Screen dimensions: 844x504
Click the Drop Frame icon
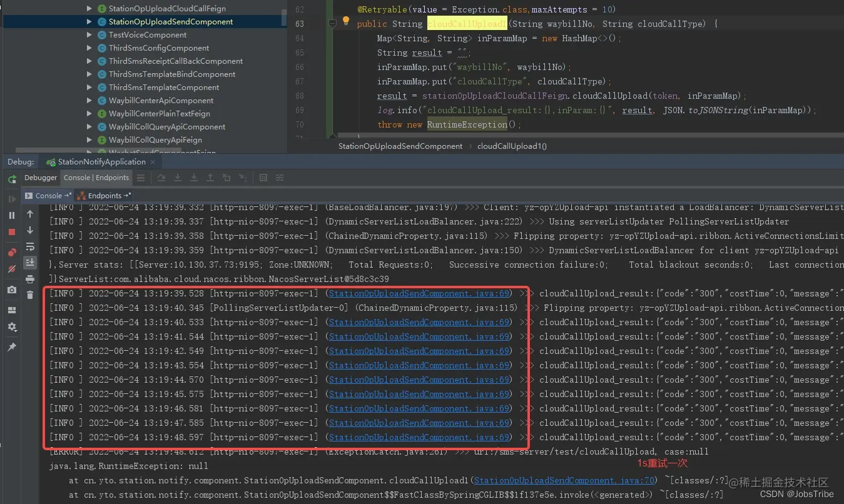pos(226,178)
